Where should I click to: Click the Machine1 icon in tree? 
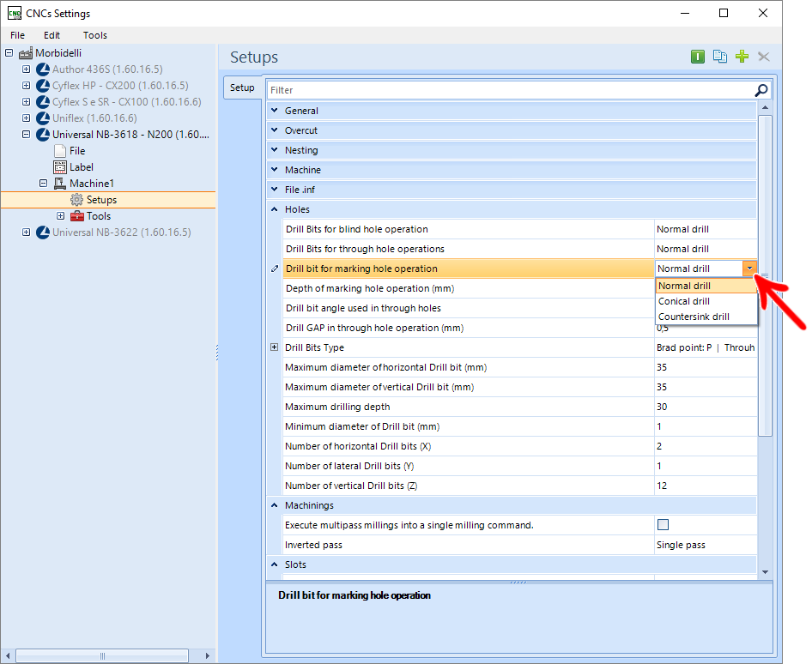point(60,184)
